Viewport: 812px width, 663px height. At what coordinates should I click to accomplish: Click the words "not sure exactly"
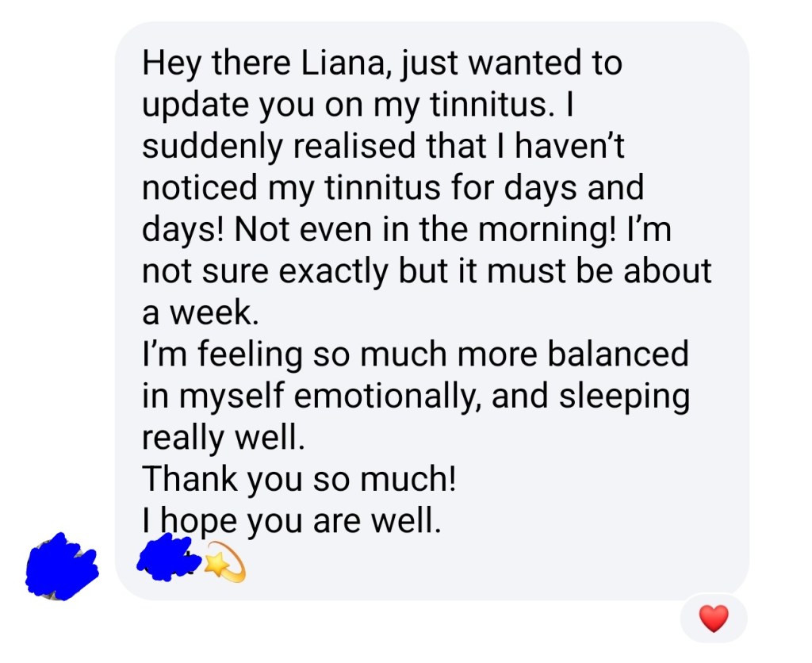(x=266, y=272)
